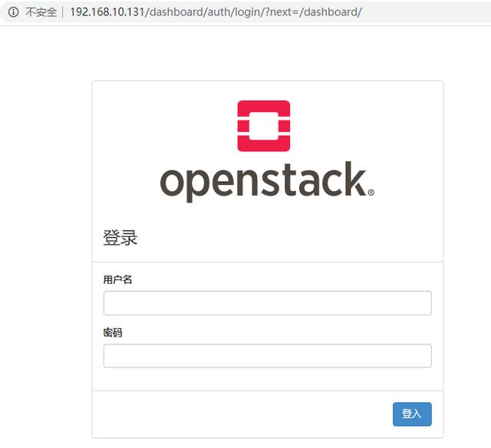491x448 pixels.
Task: Click the 密码 field label
Action: (x=113, y=332)
